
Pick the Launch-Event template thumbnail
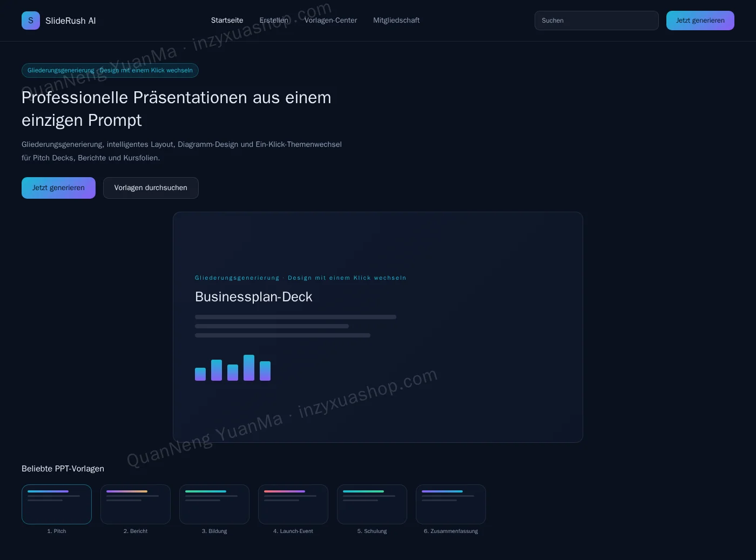(x=293, y=504)
